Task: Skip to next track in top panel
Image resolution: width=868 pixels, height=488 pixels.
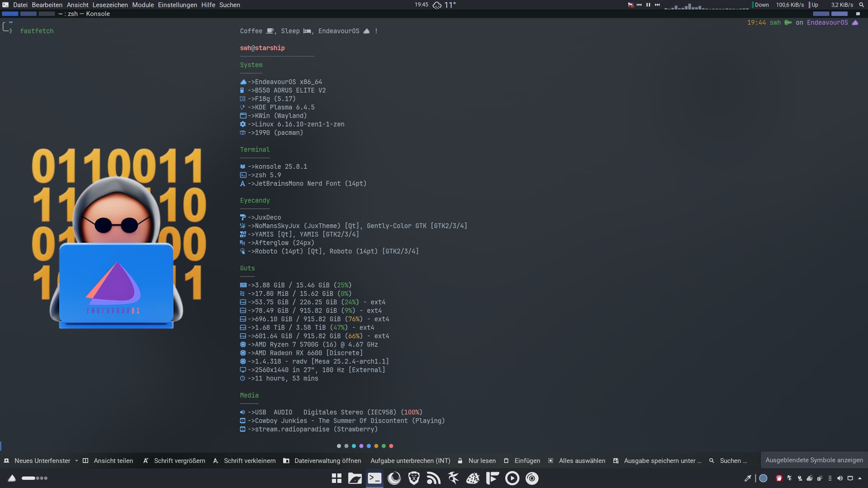Action: [657, 5]
